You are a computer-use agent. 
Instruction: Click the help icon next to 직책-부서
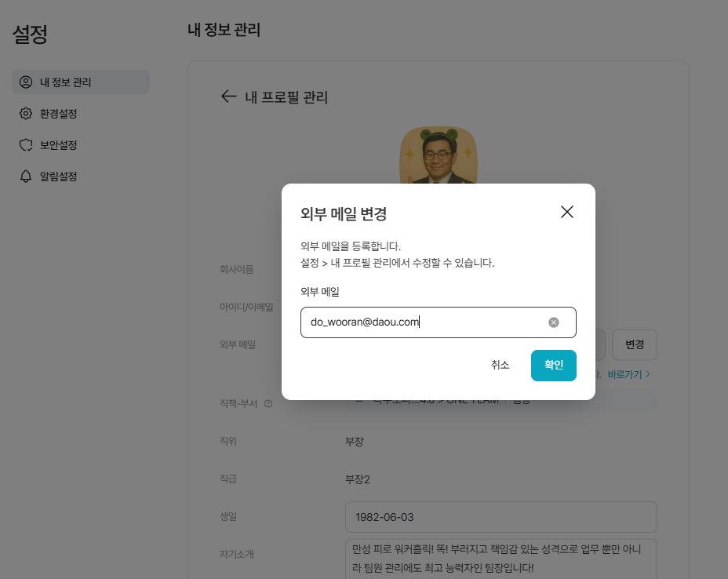coord(268,404)
